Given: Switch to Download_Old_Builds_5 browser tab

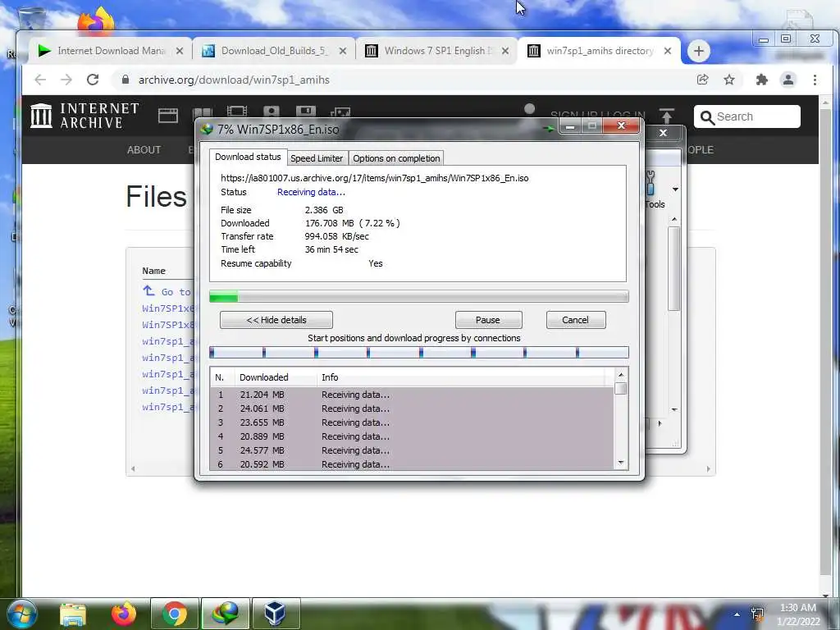Looking at the screenshot, I should (272, 51).
